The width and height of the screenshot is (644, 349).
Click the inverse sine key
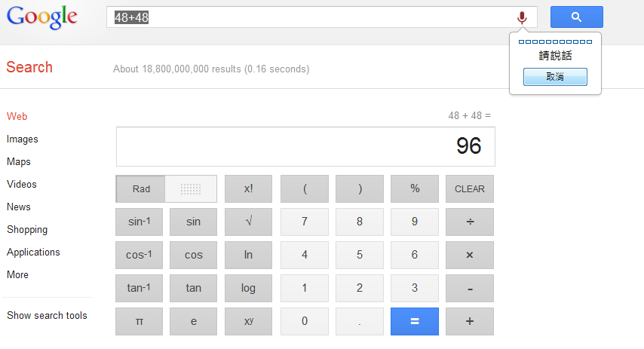coord(139,222)
